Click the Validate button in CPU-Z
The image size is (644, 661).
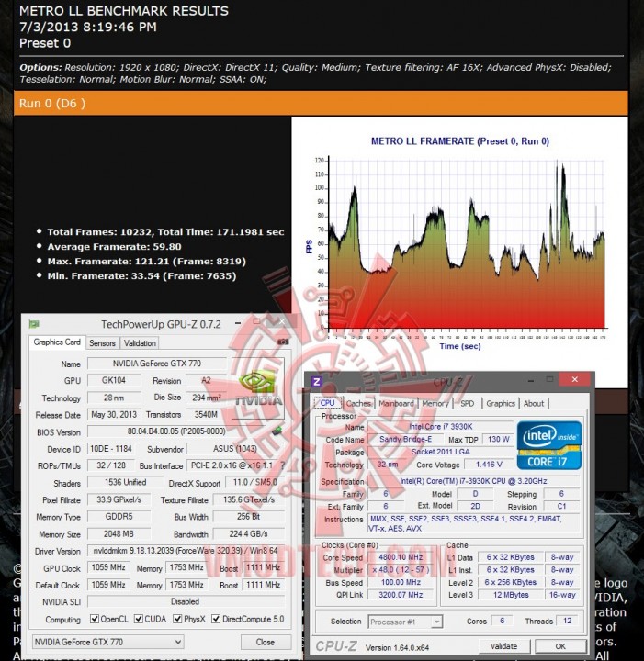click(503, 645)
